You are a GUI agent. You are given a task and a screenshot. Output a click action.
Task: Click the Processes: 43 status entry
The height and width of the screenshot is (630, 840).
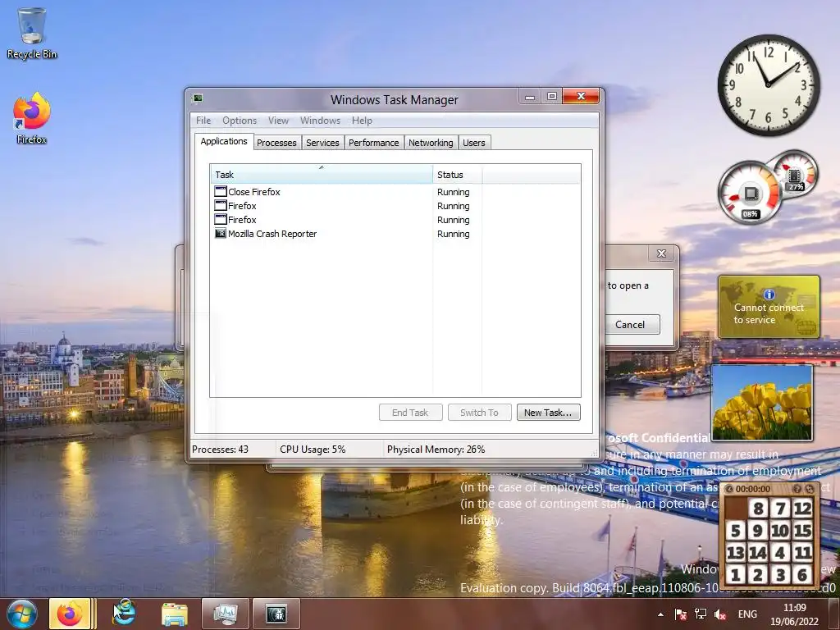(x=220, y=449)
